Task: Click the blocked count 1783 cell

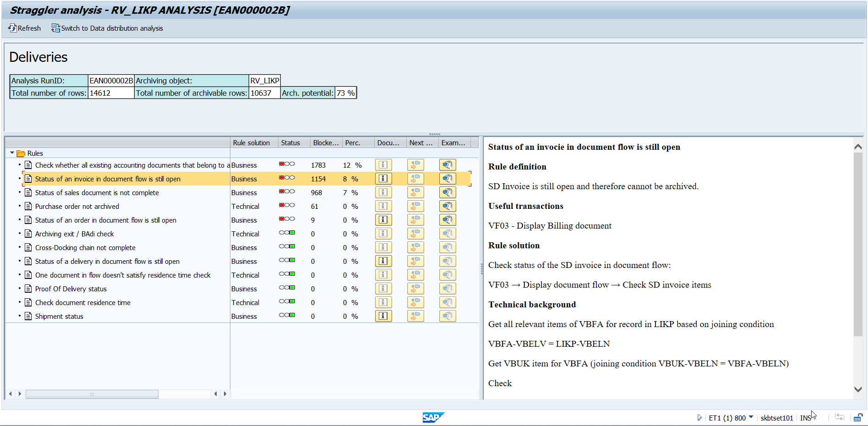Action: (318, 165)
